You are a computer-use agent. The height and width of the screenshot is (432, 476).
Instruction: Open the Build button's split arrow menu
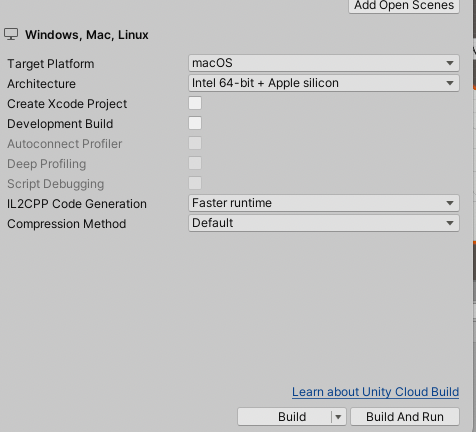point(338,417)
